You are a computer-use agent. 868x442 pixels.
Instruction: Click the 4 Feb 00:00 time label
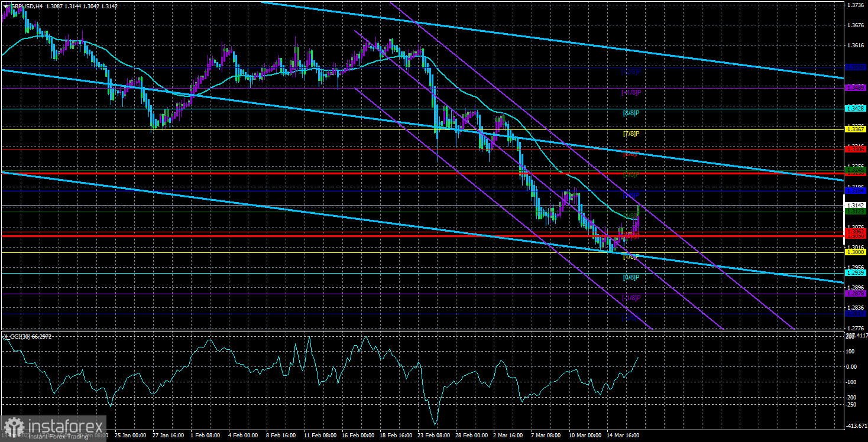coord(244,435)
